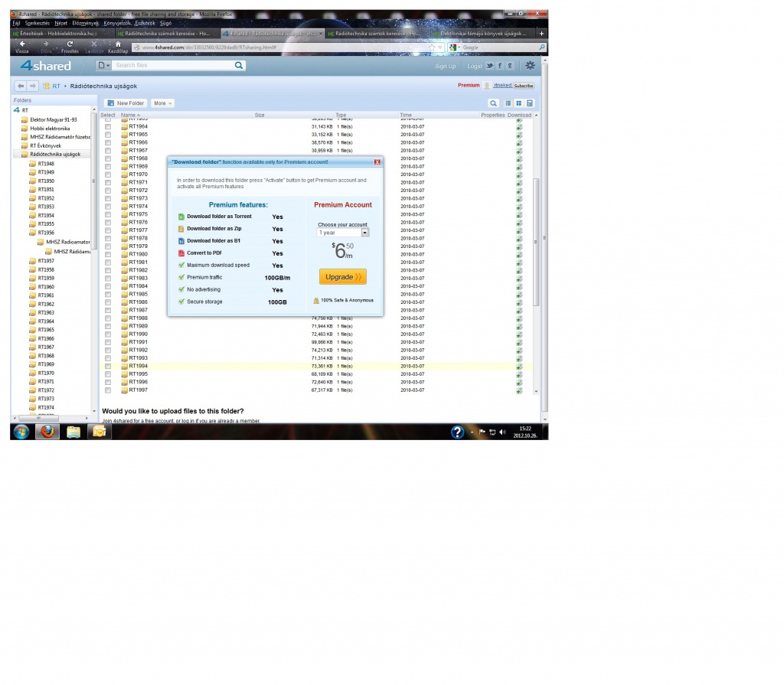Open Súgó menu
The width and height of the screenshot is (784, 685).
pyautogui.click(x=165, y=23)
